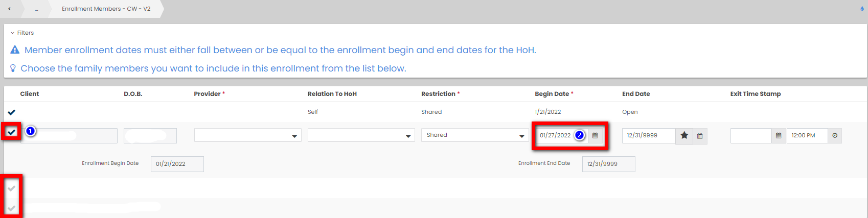This screenshot has width=868, height=218.
Task: Click the warning triangle icon
Action: click(x=15, y=50)
